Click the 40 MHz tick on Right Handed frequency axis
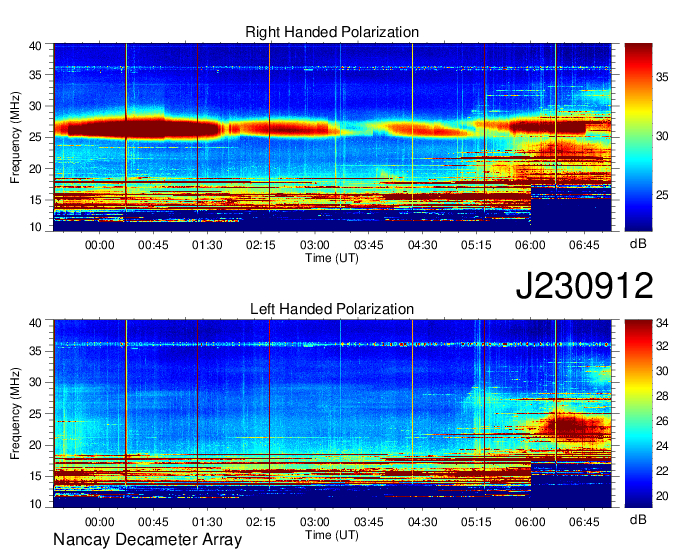The width and height of the screenshot is (680, 552). coord(36,46)
